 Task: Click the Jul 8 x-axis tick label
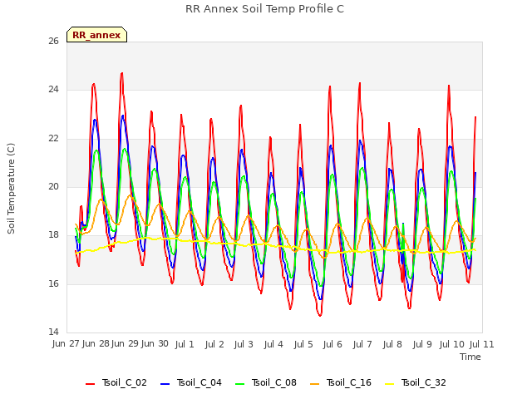pyautogui.click(x=392, y=344)
